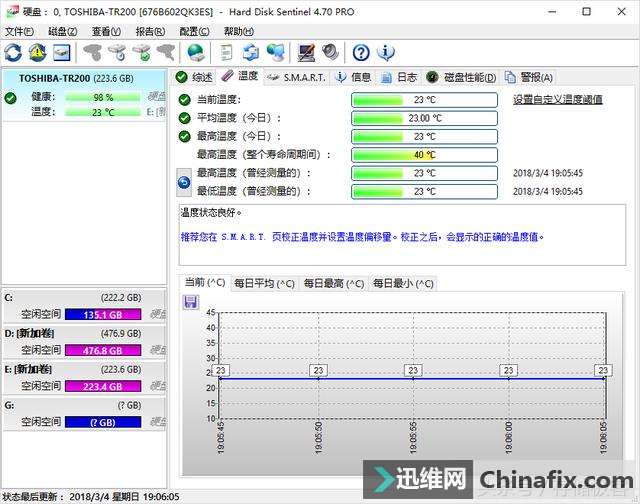Open the 查看(V) menu
This screenshot has height=504, width=640.
[x=106, y=31]
